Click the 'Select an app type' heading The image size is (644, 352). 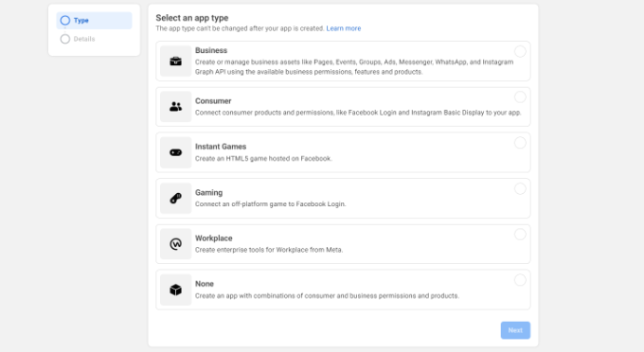point(192,18)
